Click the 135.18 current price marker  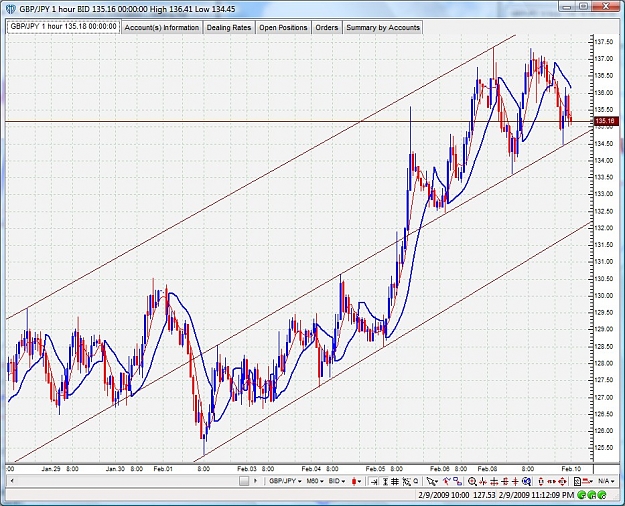click(x=607, y=121)
